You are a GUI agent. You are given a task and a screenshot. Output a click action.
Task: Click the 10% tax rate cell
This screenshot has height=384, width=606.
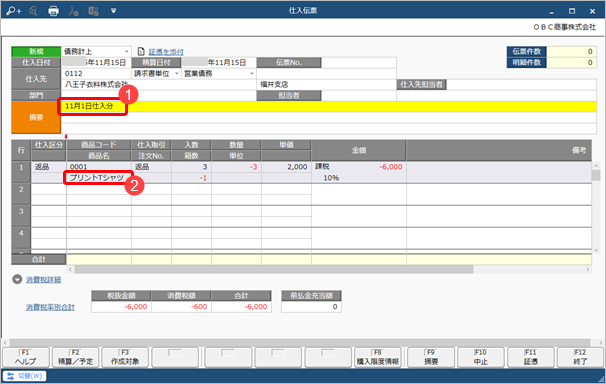click(x=331, y=178)
